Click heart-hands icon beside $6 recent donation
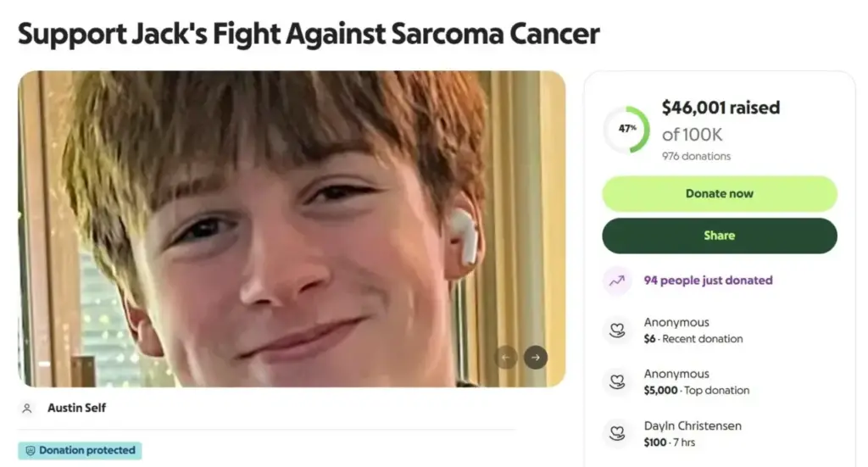This screenshot has width=868, height=467. coord(617,331)
